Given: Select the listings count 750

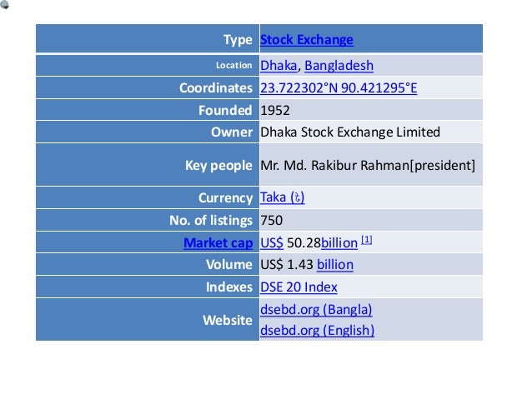Looking at the screenshot, I should (272, 221).
